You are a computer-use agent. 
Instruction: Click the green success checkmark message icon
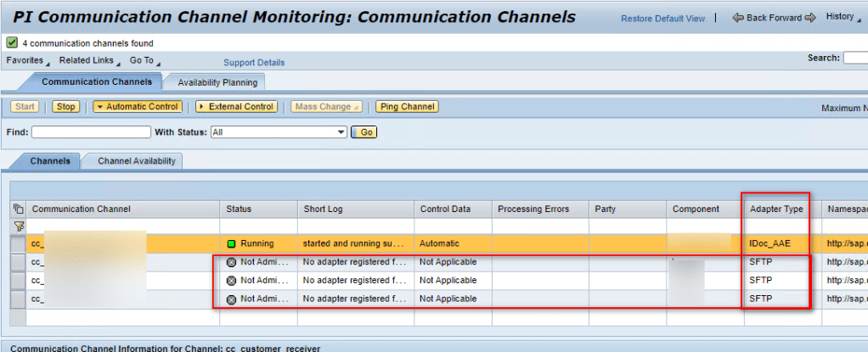pyautogui.click(x=12, y=42)
